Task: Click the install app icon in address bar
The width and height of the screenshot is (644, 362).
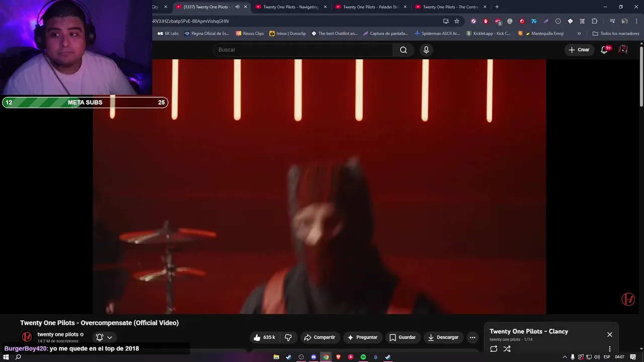Action: click(446, 21)
